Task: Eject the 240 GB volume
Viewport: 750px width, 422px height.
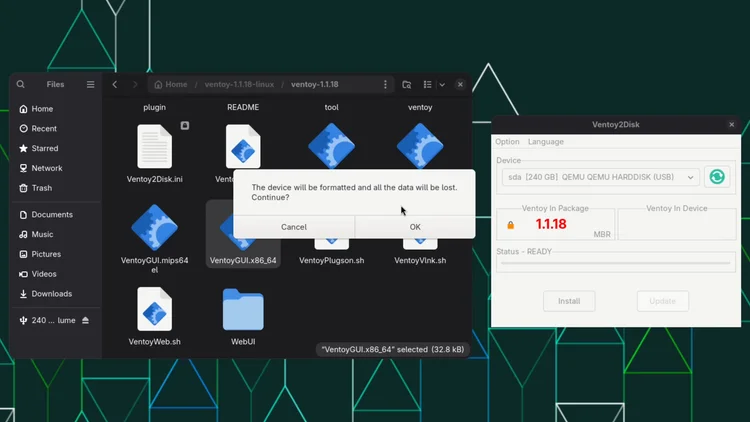Action: tap(86, 320)
